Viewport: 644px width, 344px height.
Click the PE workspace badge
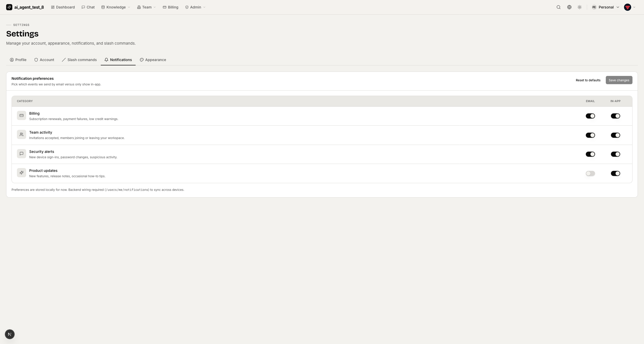(594, 7)
